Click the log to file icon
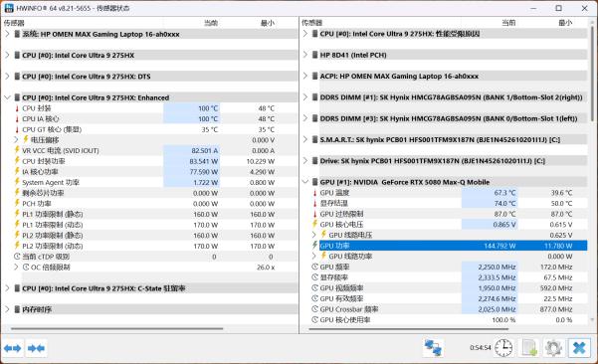598x364 pixels. [529, 348]
